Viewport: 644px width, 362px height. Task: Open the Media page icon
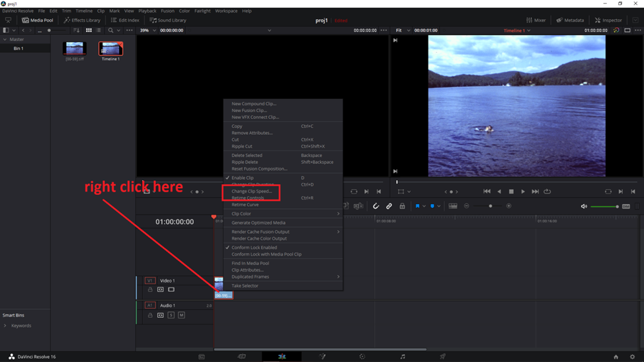[201, 357]
